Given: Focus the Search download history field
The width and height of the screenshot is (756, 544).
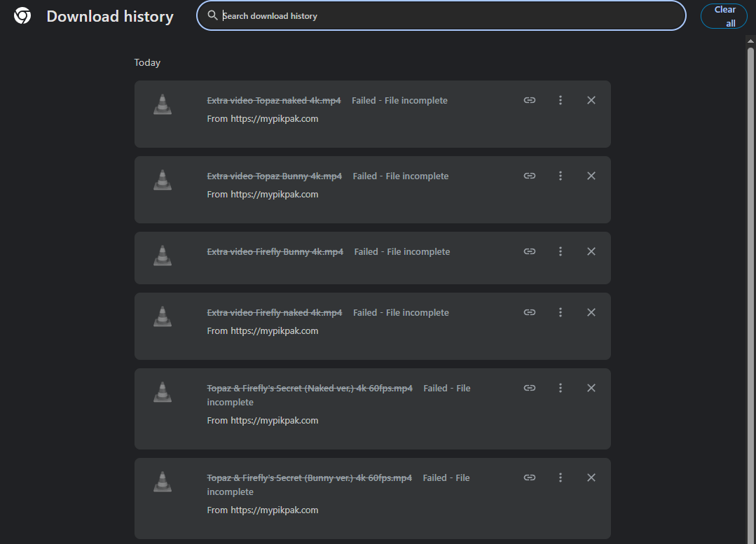Looking at the screenshot, I should [448, 16].
